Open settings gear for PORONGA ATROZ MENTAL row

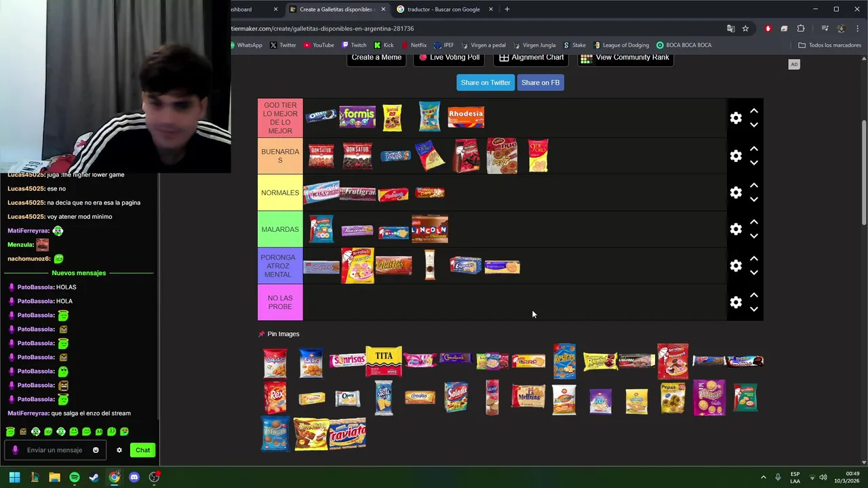click(x=736, y=266)
